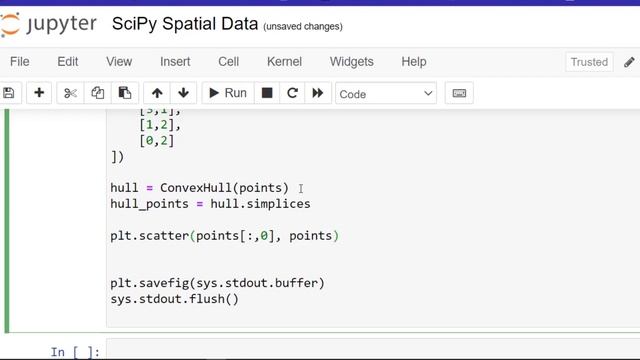Viewport: 640px width, 360px height.
Task: Move selected cell up arrow
Action: tap(157, 93)
